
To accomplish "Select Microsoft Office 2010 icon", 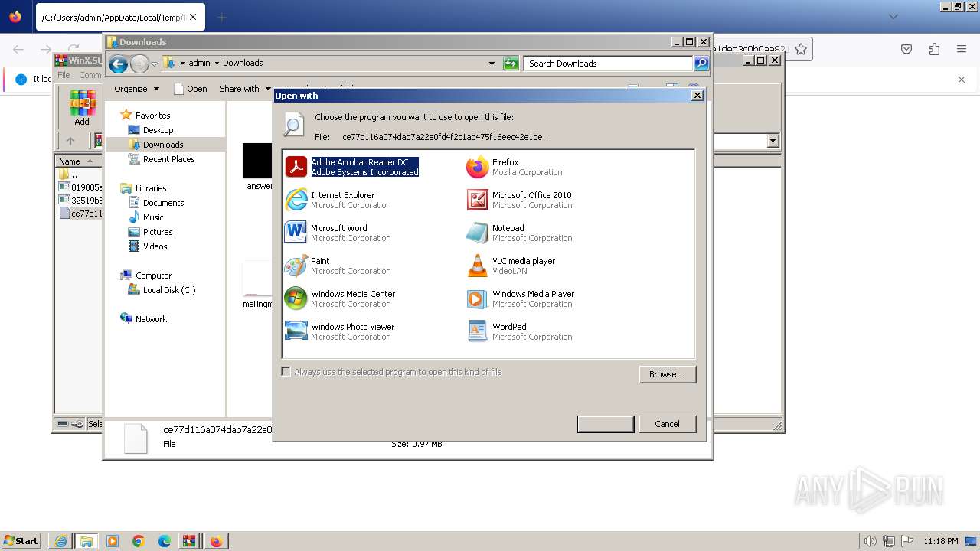I will click(x=478, y=200).
